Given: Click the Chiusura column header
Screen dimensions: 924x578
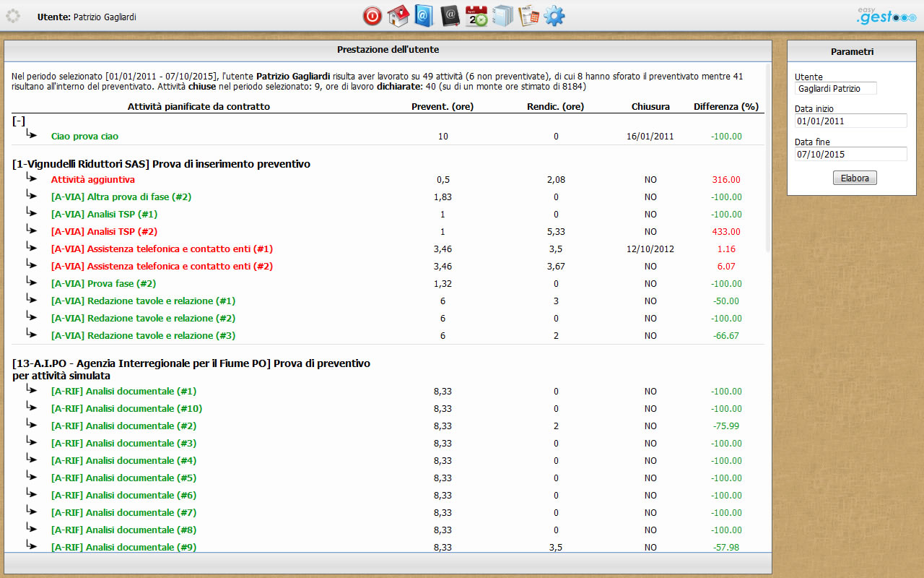Looking at the screenshot, I should pyautogui.click(x=650, y=106).
